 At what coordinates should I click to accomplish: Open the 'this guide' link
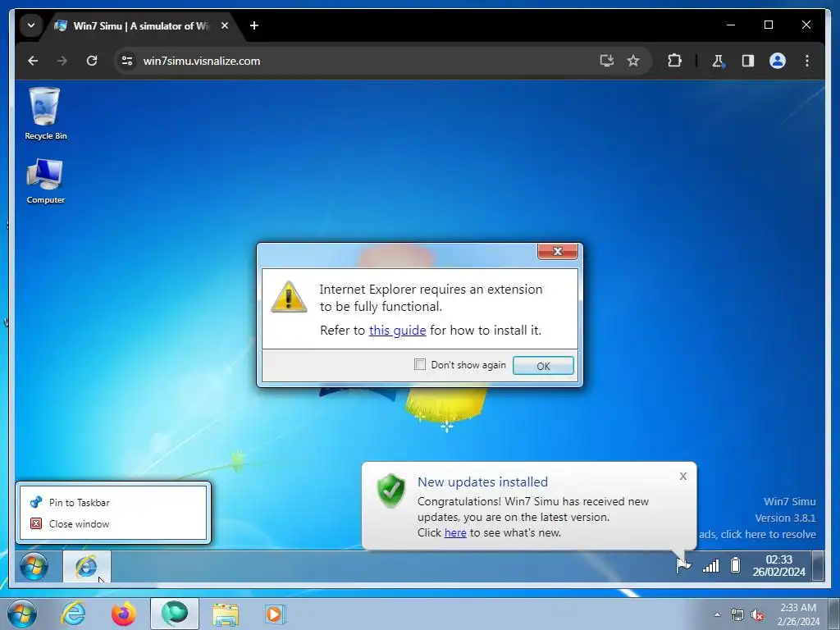(397, 331)
